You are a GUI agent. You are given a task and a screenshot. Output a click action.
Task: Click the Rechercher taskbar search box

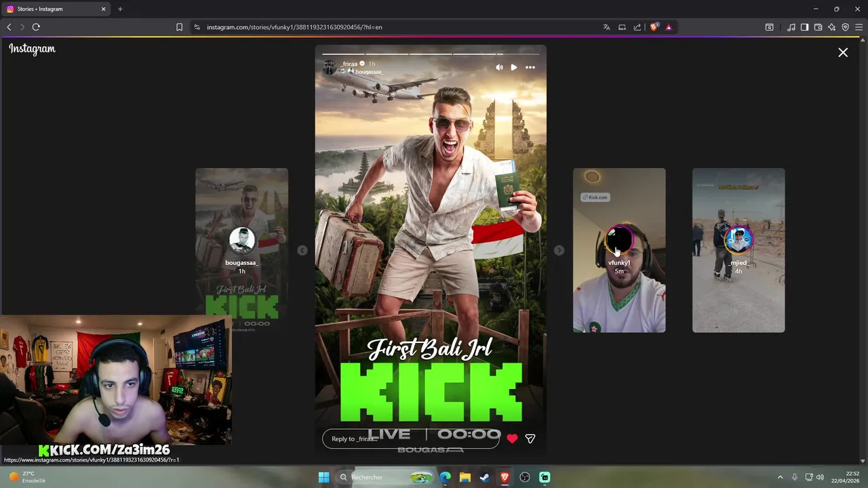coord(385,477)
